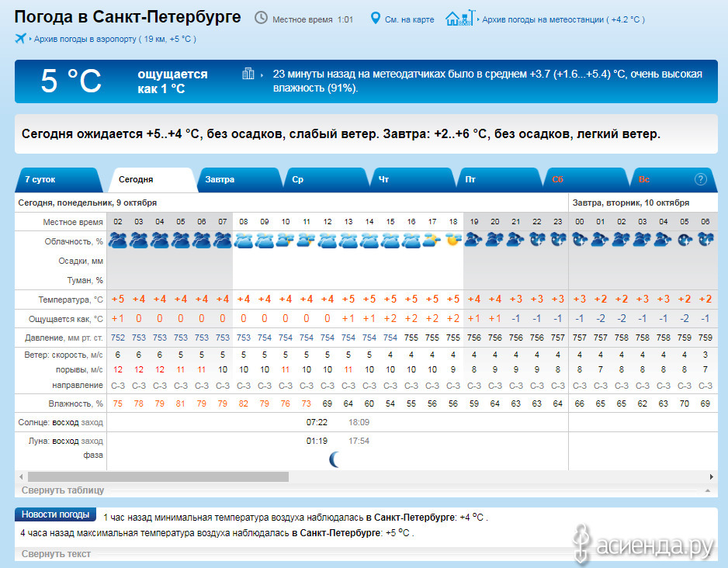Click the cloudiness icon for hour 05 today
The image size is (728, 568).
click(181, 241)
